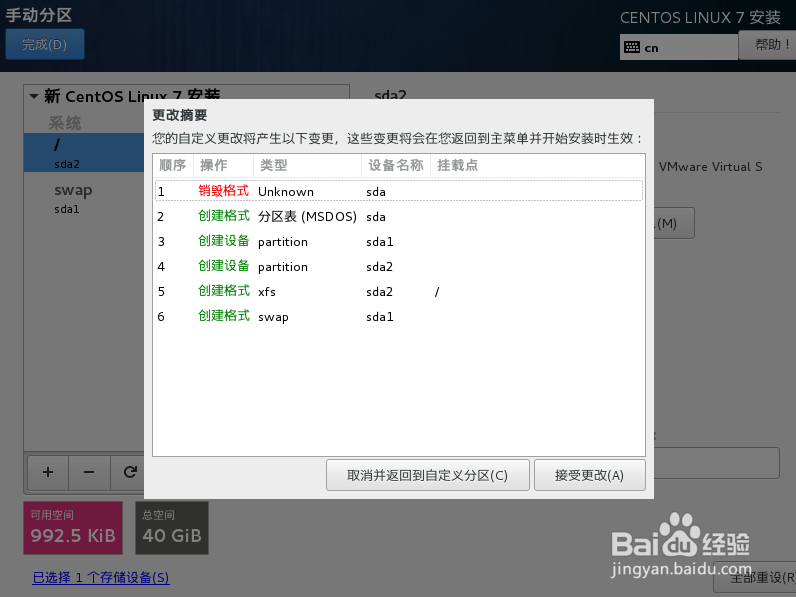Select row 5 创建格式 xfs sda2
The height and width of the screenshot is (597, 796).
coord(399,291)
